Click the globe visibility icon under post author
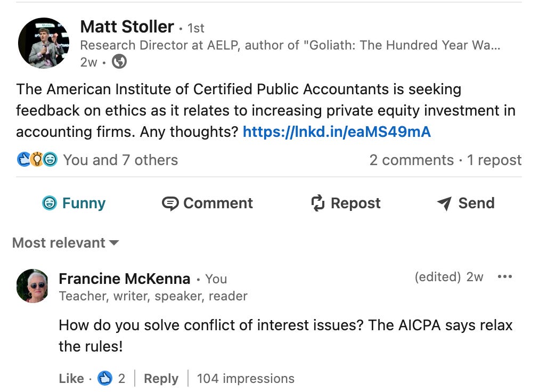This screenshot has width=539, height=392. pos(119,62)
